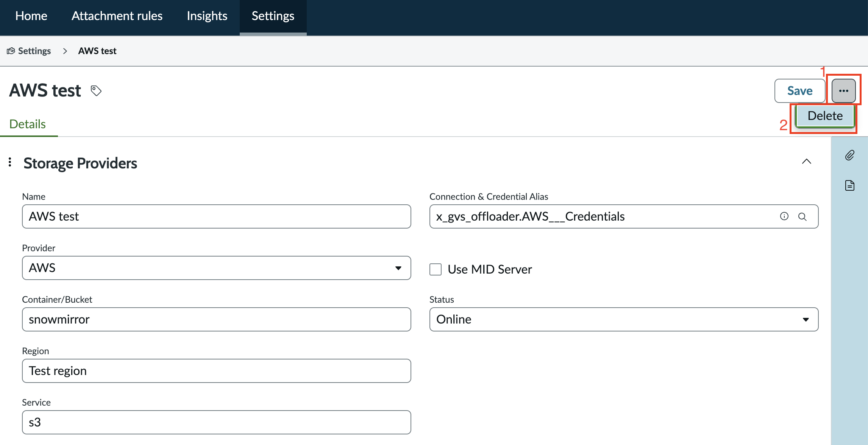The width and height of the screenshot is (868, 445).
Task: Select the Details tab
Action: pos(28,124)
